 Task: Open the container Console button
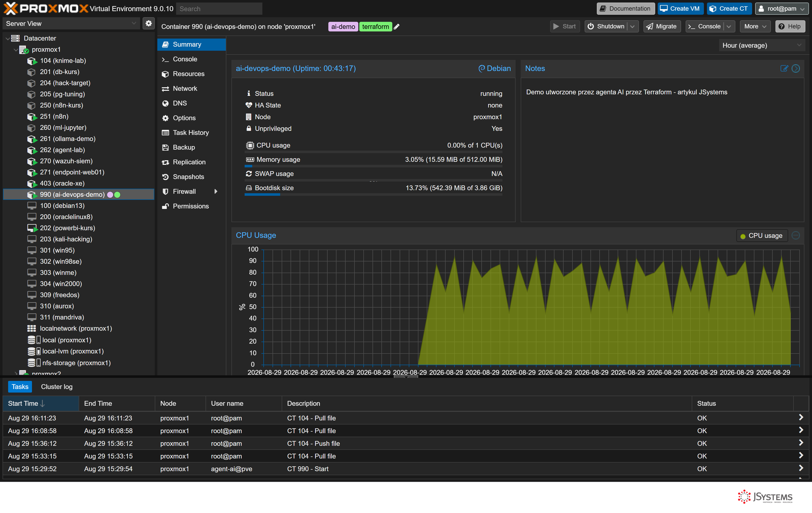(x=704, y=26)
